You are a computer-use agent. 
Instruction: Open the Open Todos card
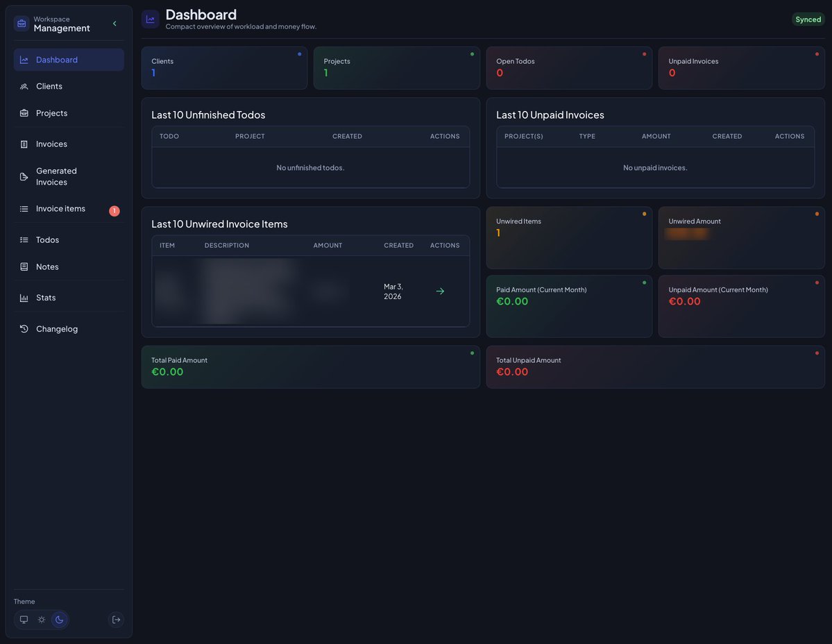tap(569, 68)
